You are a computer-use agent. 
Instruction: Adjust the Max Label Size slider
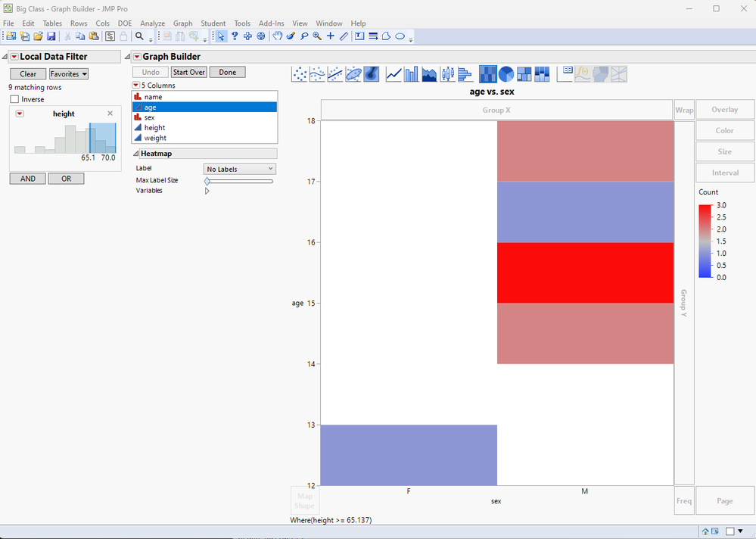click(x=240, y=181)
